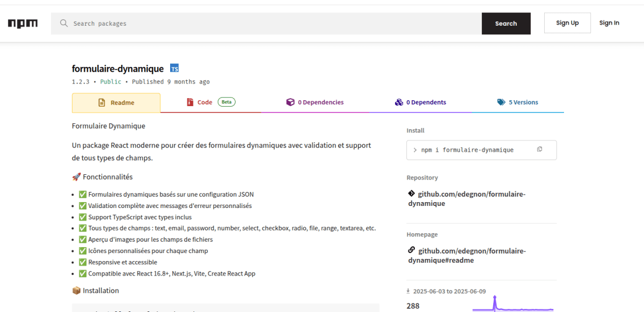Click the Dependents cubes icon

pos(399,102)
